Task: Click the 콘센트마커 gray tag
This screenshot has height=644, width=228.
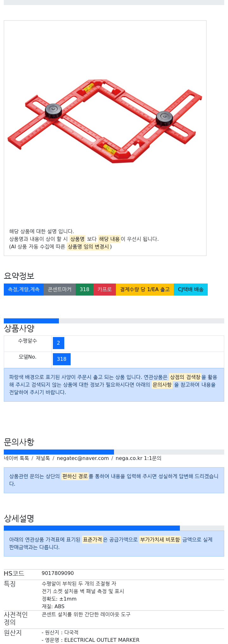Action: click(60, 290)
